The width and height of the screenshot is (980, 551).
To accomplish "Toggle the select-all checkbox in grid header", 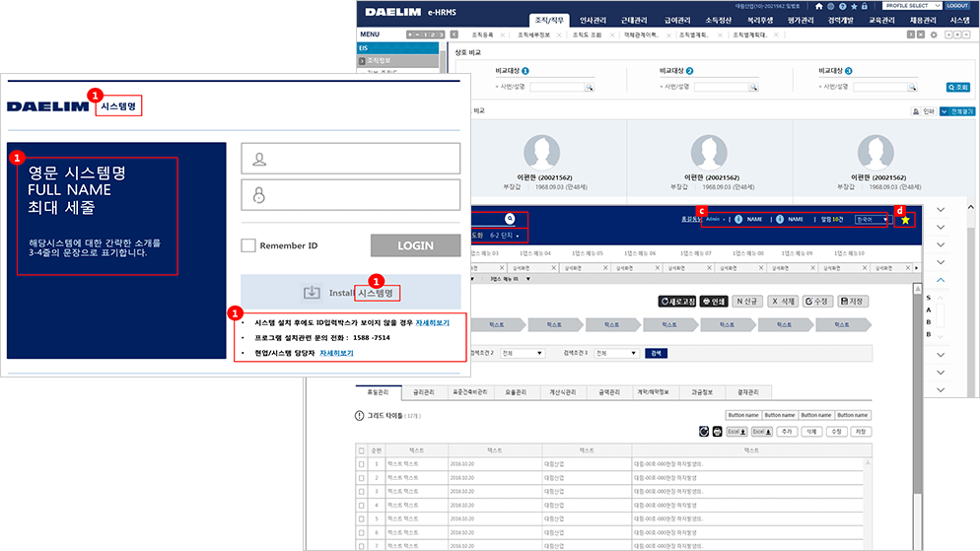I will pyautogui.click(x=362, y=448).
